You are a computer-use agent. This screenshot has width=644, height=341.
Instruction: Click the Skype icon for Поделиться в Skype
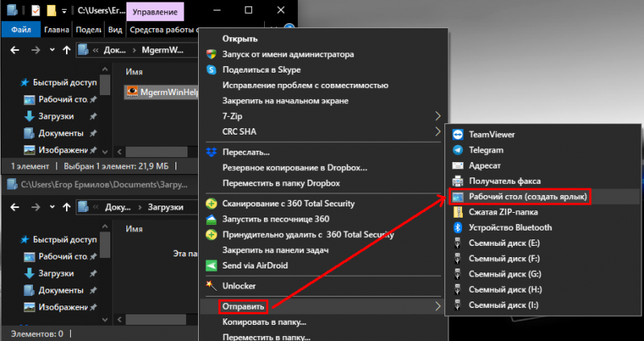point(211,70)
